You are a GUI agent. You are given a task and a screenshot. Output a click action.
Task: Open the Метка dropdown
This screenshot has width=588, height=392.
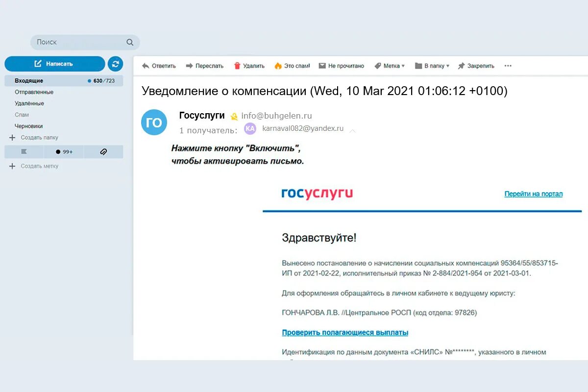point(390,66)
